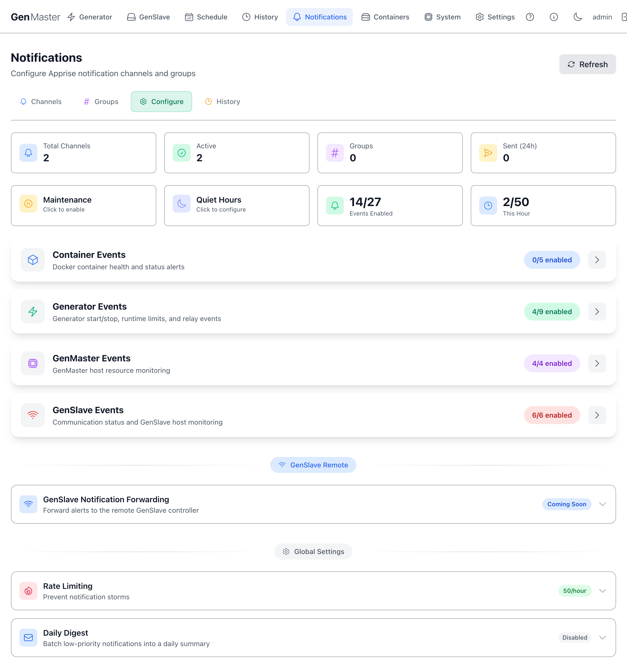Viewport: 627px width, 672px height.
Task: Click the 4/9 enabled badge
Action: 552,312
